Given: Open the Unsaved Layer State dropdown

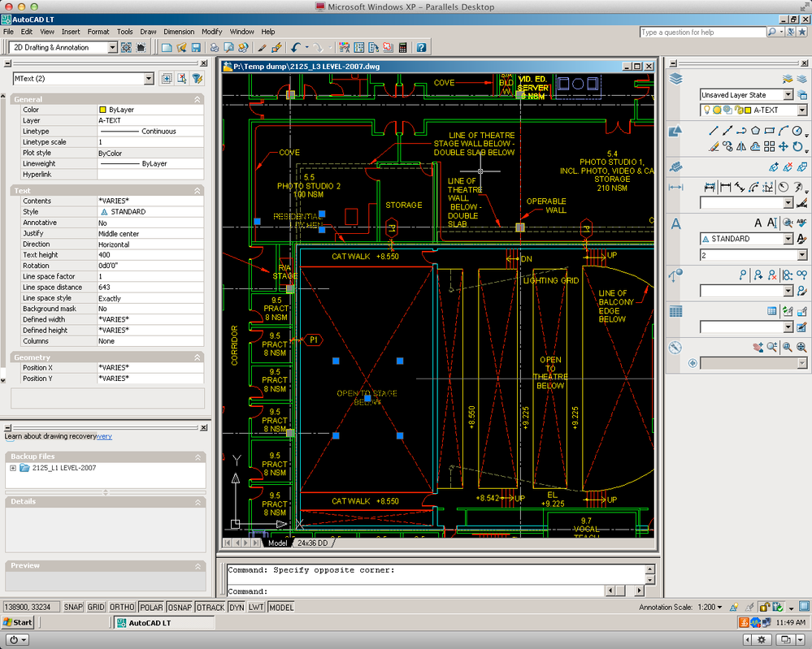Looking at the screenshot, I should coord(788,95).
